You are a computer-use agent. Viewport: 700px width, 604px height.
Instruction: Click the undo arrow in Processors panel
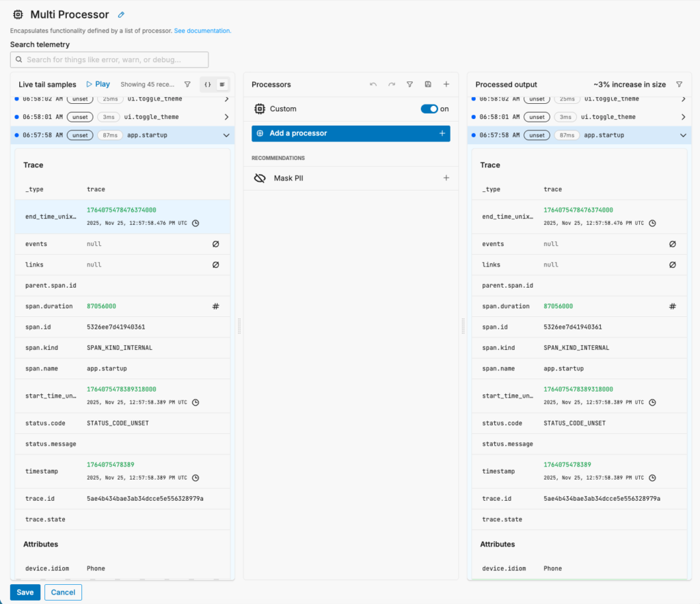373,85
